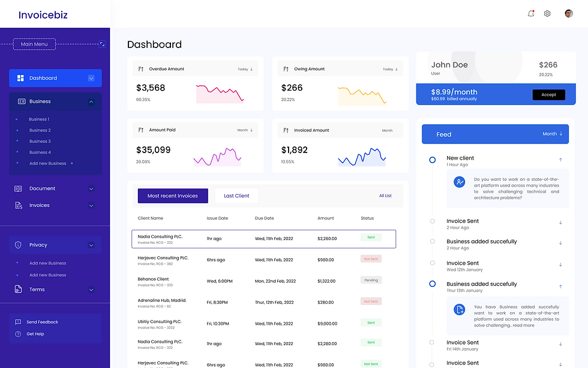The image size is (588, 368).
Task: Switch to Most recent Invoices tab
Action: click(173, 196)
